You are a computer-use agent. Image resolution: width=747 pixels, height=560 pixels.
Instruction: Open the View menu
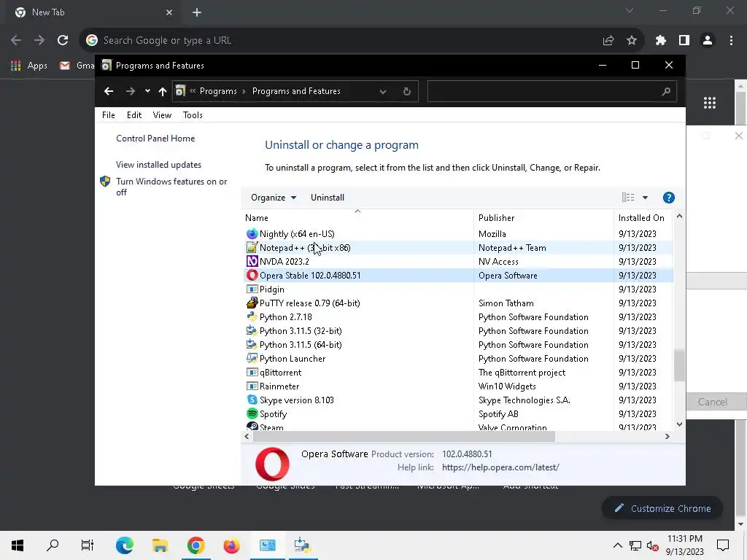tap(162, 115)
